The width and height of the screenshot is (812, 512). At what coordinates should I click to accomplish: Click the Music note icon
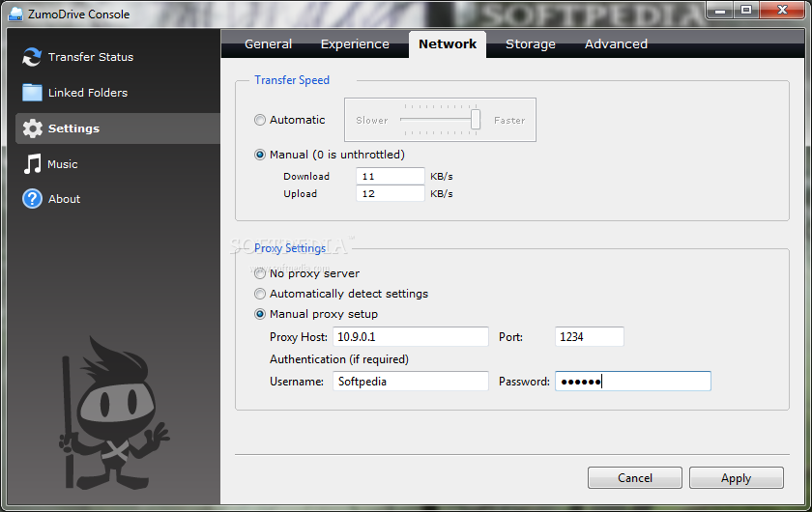click(x=32, y=164)
